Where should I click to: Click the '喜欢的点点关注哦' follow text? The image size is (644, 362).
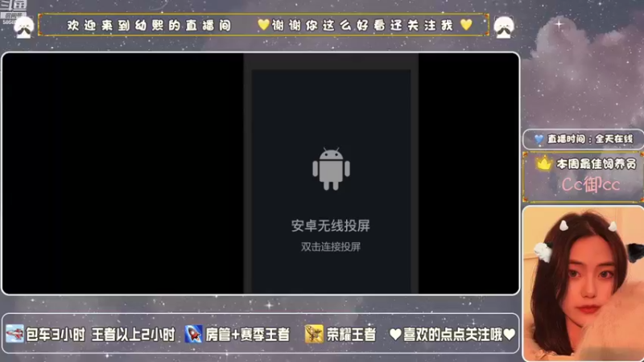452,335
